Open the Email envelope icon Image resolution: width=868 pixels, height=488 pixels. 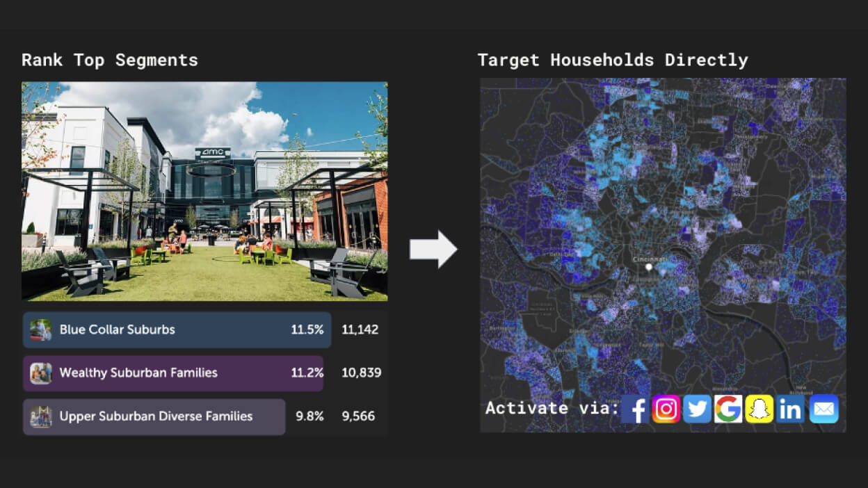pos(823,409)
